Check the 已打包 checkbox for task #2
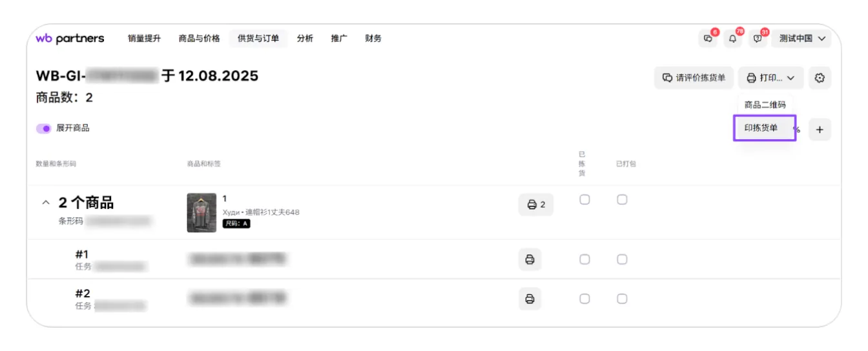This screenshot has height=351, width=868. tap(622, 299)
